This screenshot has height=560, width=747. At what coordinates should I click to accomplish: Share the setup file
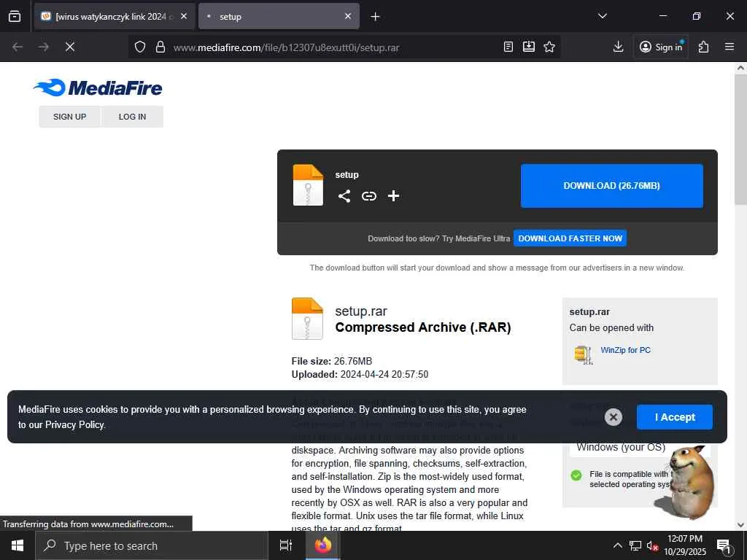[x=344, y=195]
